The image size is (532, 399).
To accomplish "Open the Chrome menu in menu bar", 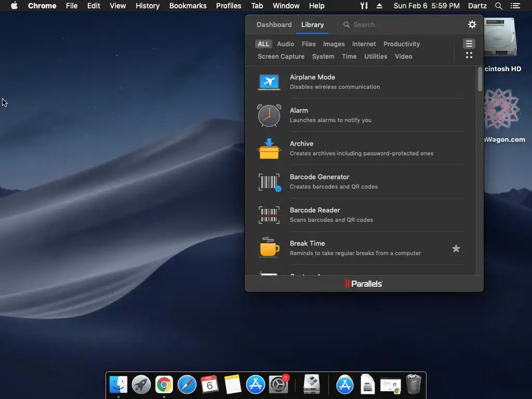I will click(42, 6).
